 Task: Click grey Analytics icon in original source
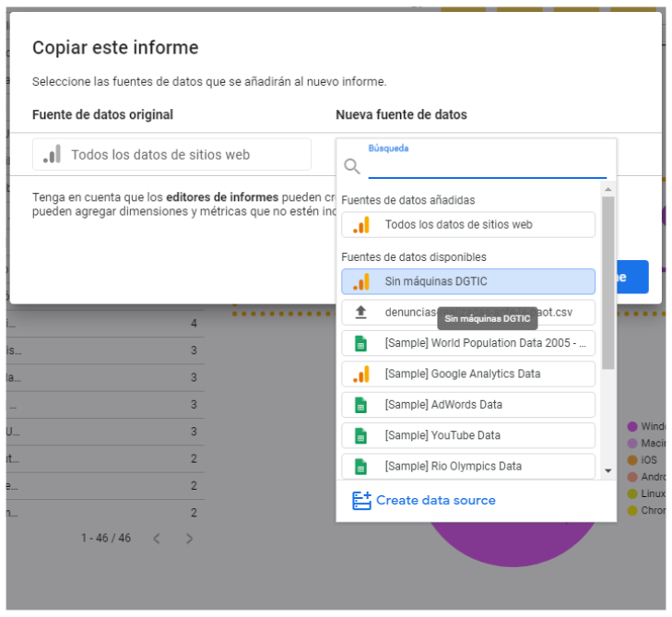tap(53, 154)
